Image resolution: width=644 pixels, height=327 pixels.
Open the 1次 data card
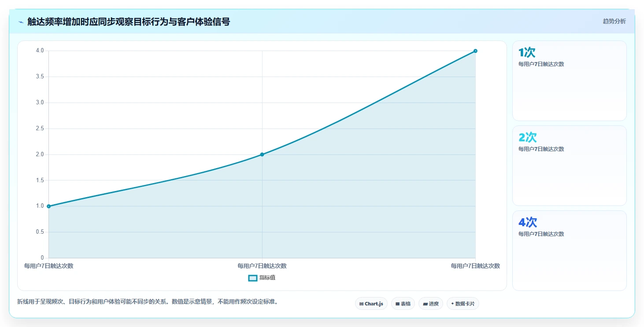click(x=569, y=81)
